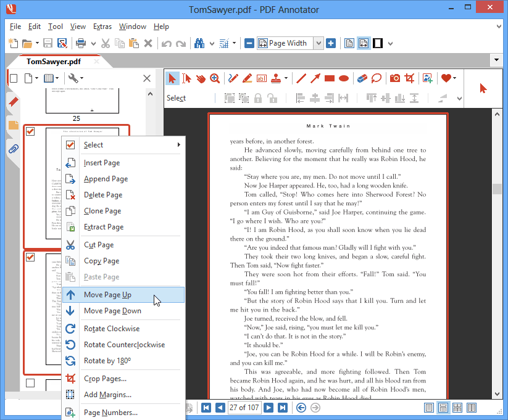Viewport: 508px width, 420px height.
Task: Click the Zoom In plus button
Action: coord(331,43)
